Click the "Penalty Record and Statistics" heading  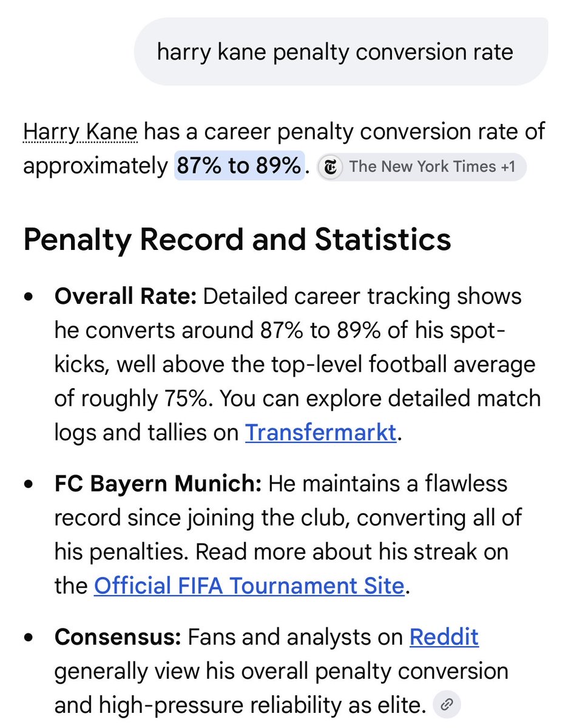[x=237, y=240]
